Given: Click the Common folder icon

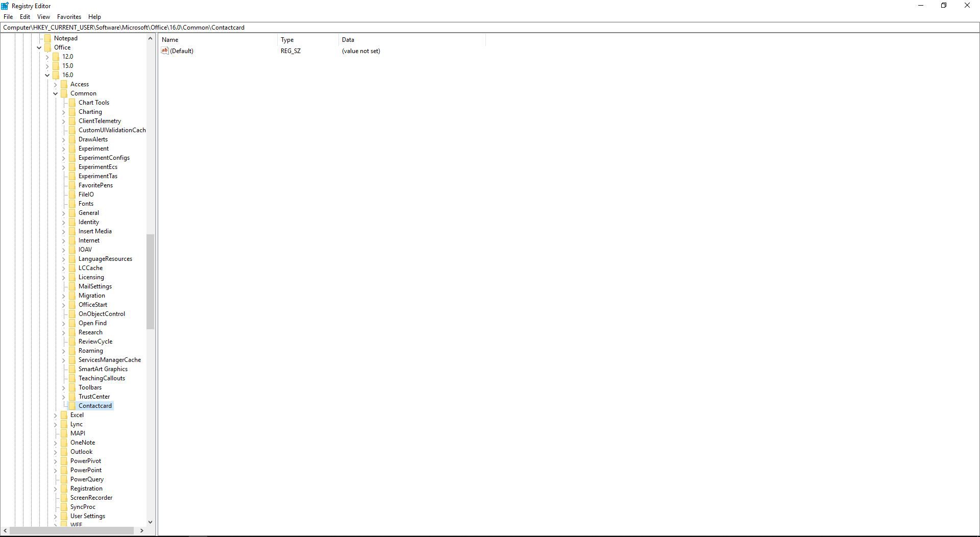Looking at the screenshot, I should (64, 93).
